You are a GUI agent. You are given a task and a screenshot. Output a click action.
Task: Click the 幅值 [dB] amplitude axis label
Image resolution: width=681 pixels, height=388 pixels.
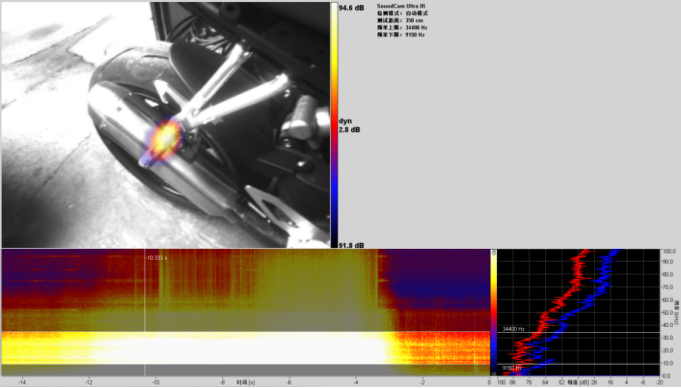point(578,382)
